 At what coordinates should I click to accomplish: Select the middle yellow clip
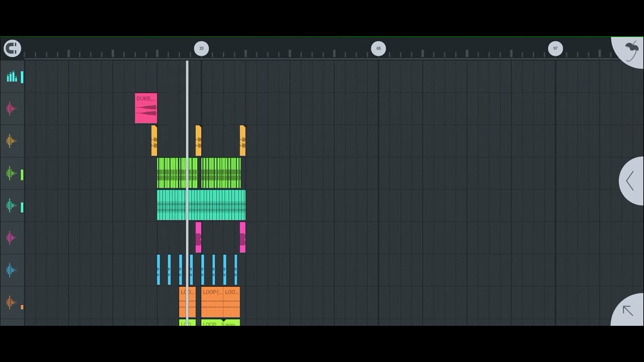point(198,141)
